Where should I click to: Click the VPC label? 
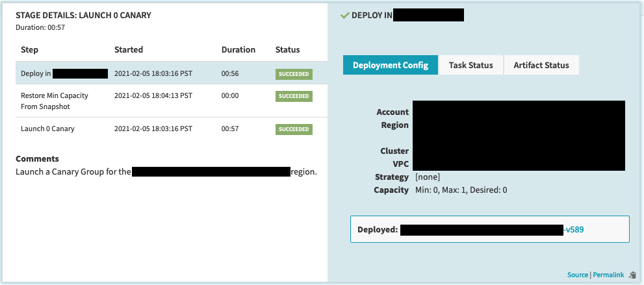[x=401, y=164]
